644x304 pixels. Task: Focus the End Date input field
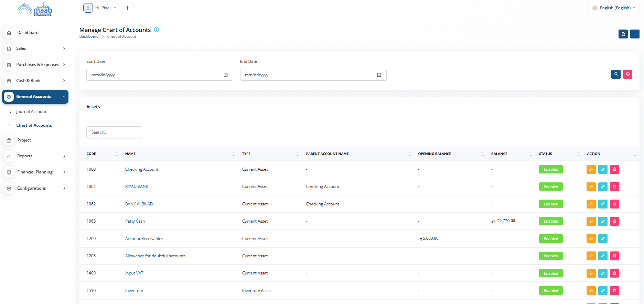click(313, 75)
